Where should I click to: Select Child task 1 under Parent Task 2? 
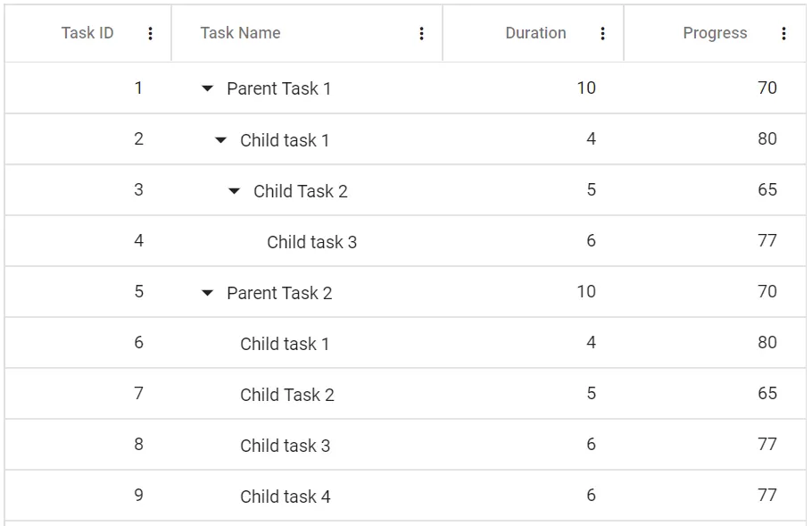(285, 343)
